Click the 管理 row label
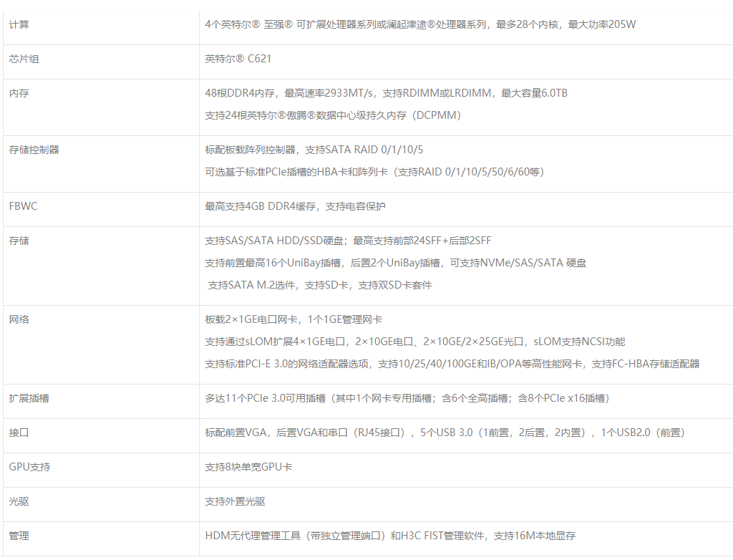This screenshot has height=560, width=733. pos(19,536)
